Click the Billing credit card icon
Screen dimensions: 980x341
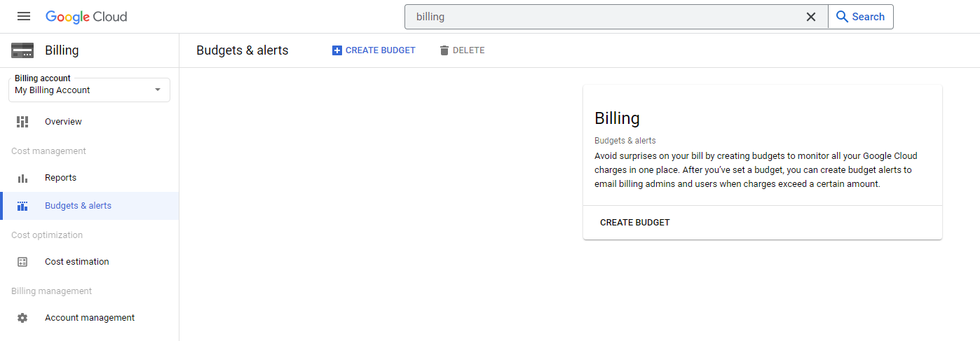22,50
